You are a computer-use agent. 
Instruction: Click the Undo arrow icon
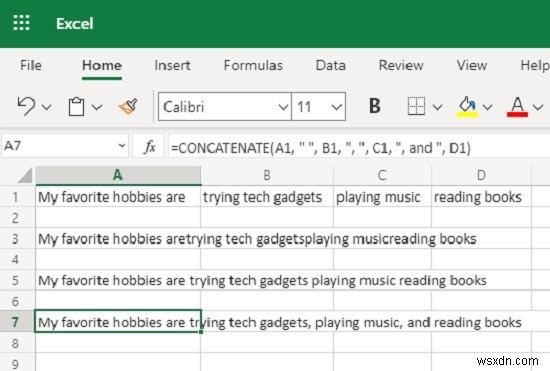26,106
